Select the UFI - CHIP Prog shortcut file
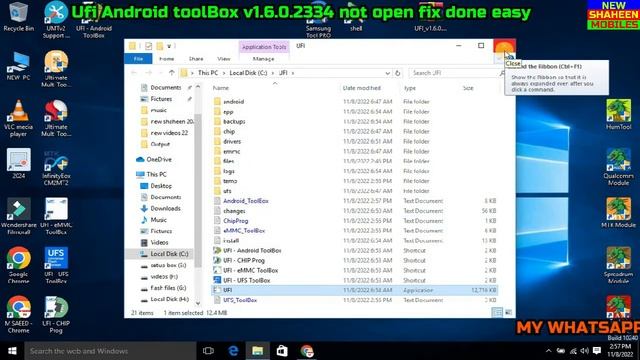Image resolution: width=640 pixels, height=360 pixels. click(244, 260)
